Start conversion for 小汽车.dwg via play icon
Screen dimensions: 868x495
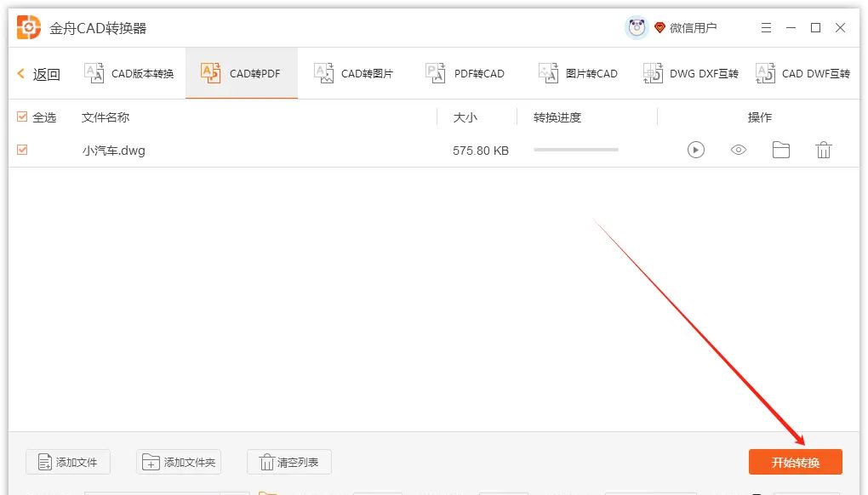pos(696,150)
